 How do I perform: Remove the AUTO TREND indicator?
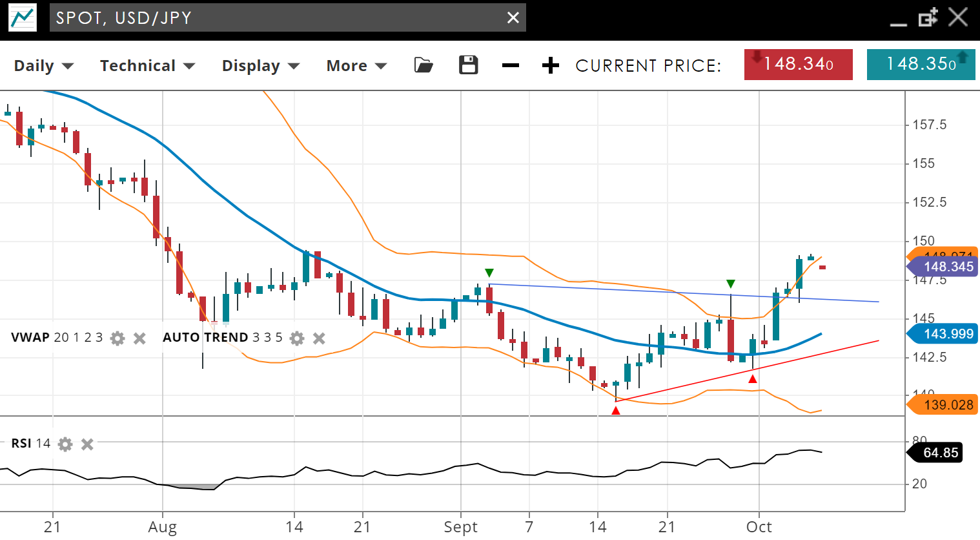[x=319, y=338]
